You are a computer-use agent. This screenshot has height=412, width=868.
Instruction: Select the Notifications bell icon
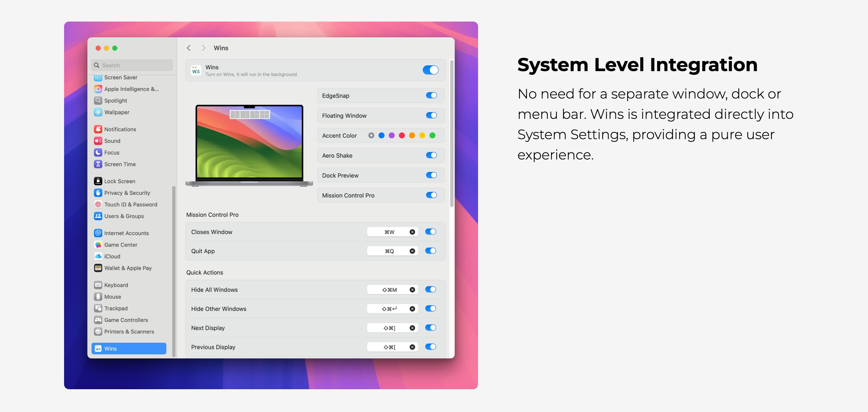(98, 129)
